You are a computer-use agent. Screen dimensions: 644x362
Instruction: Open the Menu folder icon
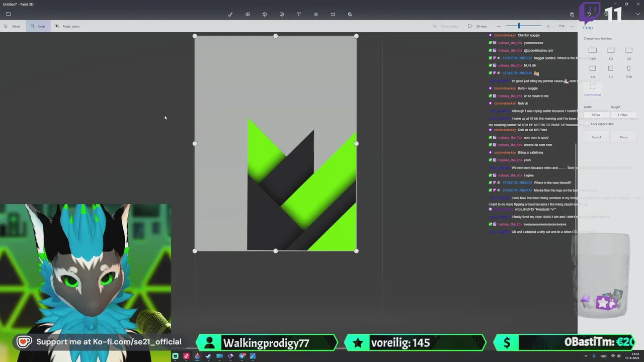pyautogui.click(x=9, y=14)
